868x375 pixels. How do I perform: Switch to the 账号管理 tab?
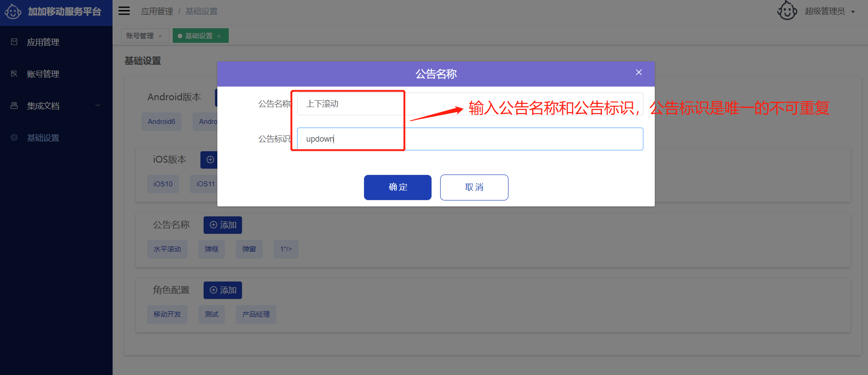click(140, 36)
